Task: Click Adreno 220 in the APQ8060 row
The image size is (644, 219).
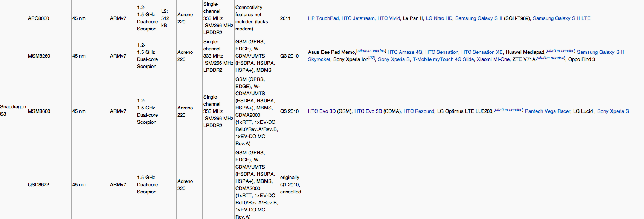Action: click(x=185, y=18)
